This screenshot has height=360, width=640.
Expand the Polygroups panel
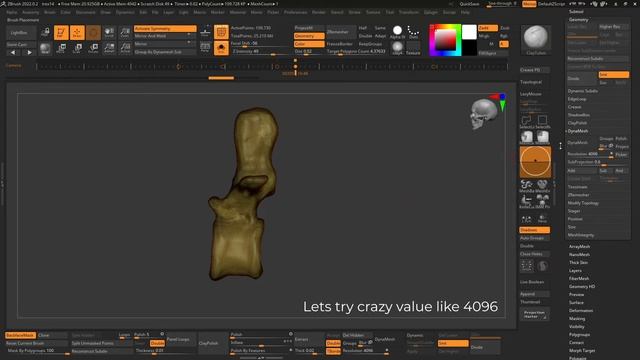[x=580, y=335]
